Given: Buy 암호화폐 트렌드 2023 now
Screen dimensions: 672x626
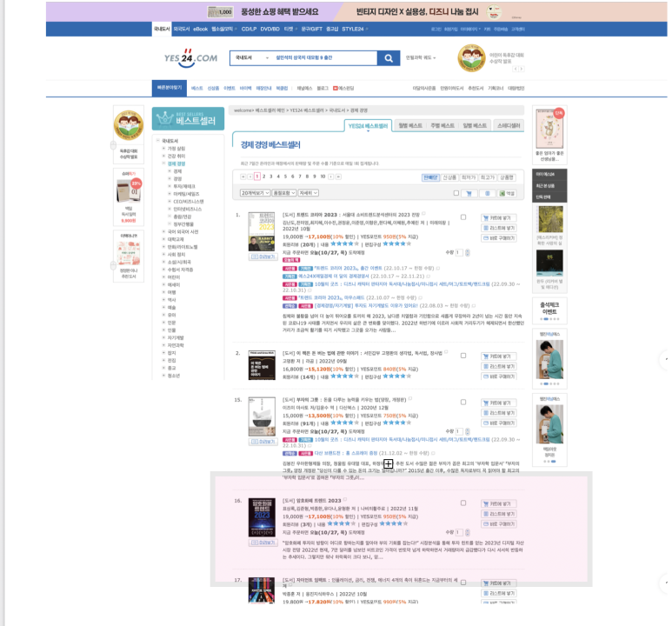Looking at the screenshot, I should (499, 524).
